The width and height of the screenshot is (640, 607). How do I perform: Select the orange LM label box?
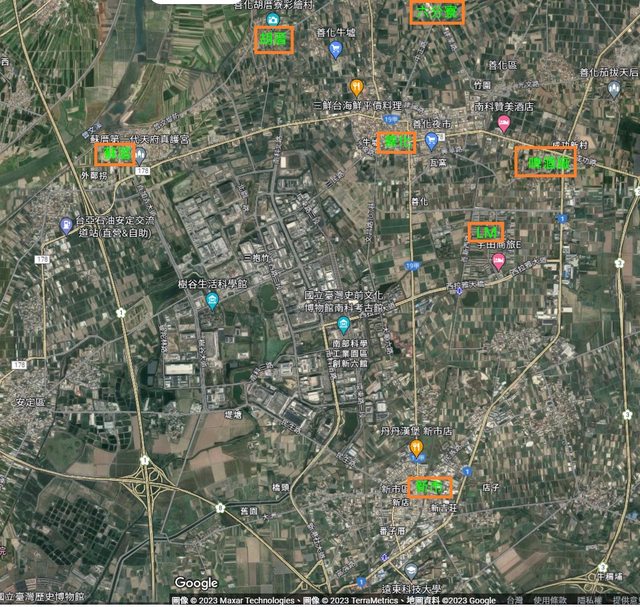[486, 232]
